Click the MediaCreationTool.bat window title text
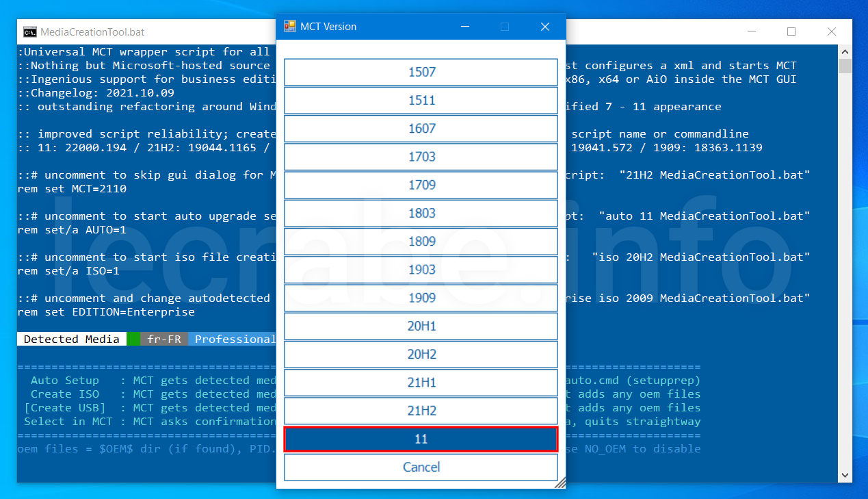The height and width of the screenshot is (499, 868). 92,31
